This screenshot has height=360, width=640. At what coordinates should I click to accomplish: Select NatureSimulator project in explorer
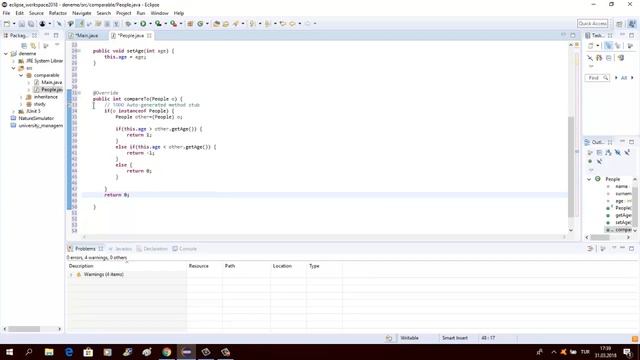pos(36,118)
